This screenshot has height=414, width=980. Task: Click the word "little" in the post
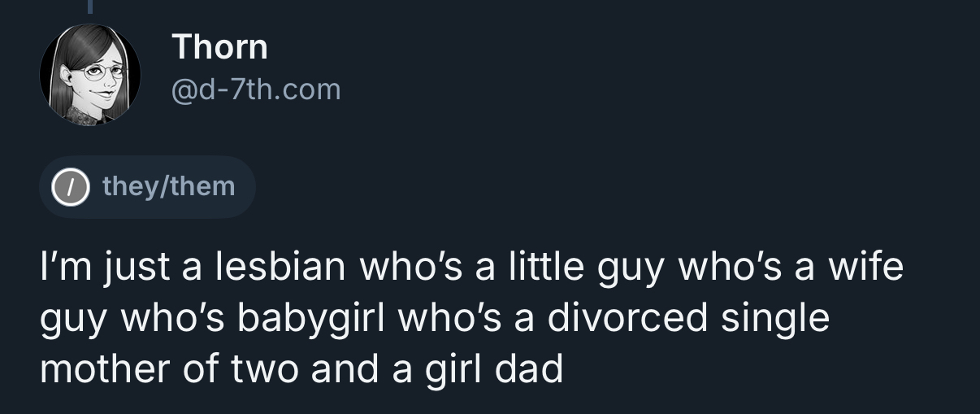click(547, 266)
